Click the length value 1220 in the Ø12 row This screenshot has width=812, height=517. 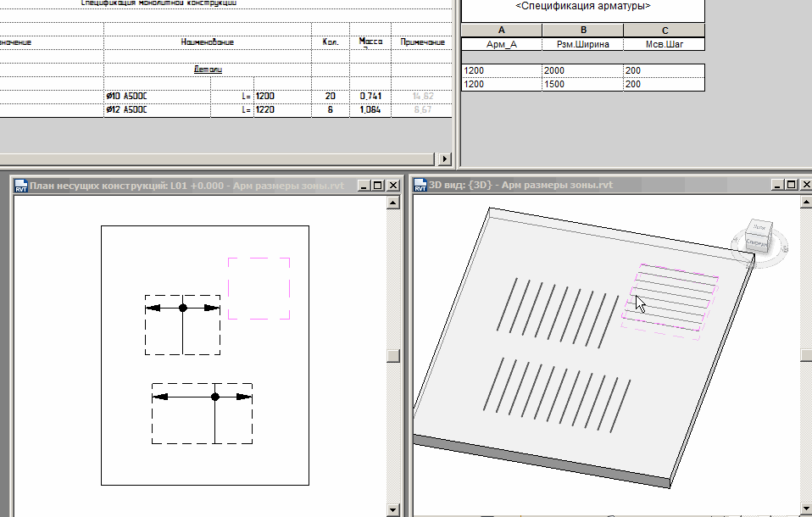pos(265,109)
